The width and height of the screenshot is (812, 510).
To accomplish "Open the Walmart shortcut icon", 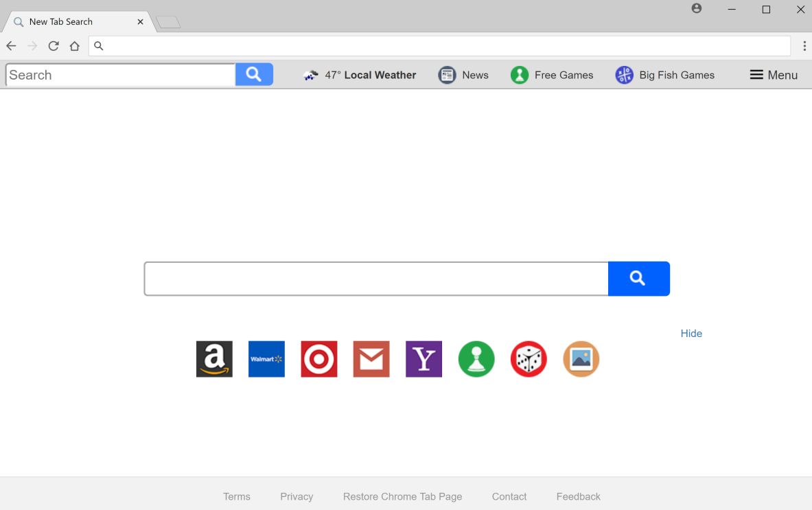I will [x=266, y=359].
